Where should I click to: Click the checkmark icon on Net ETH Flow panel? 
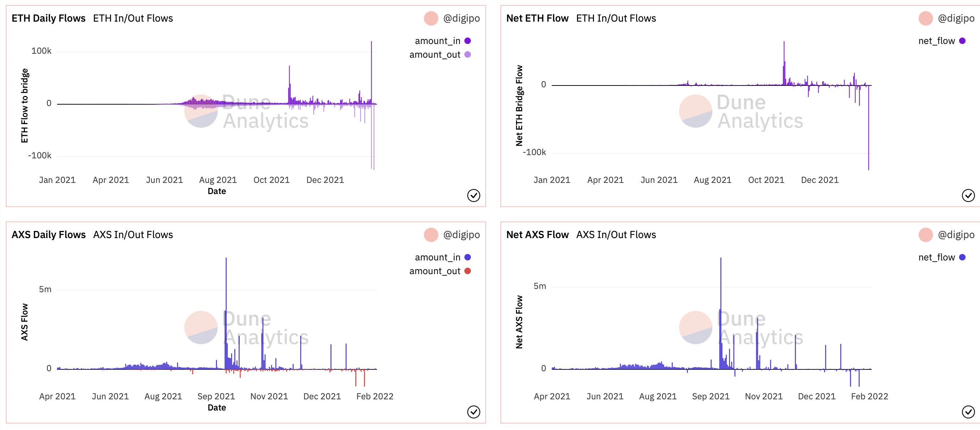[968, 196]
